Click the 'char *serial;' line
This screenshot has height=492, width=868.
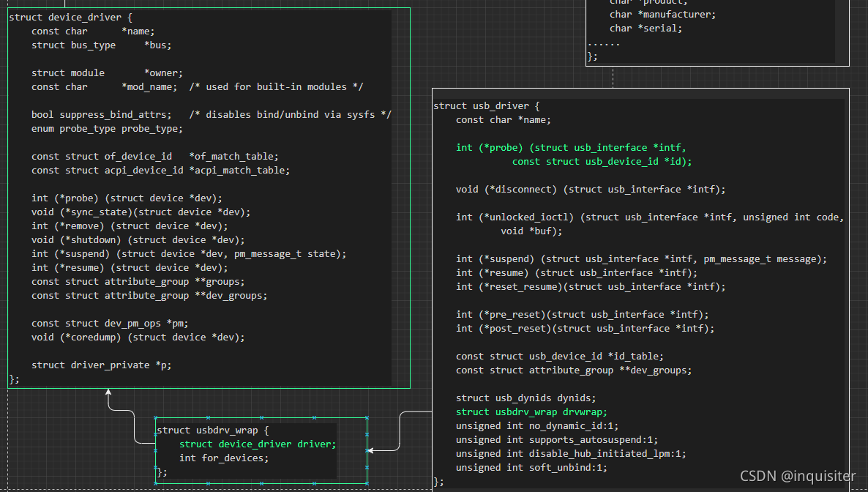point(646,29)
